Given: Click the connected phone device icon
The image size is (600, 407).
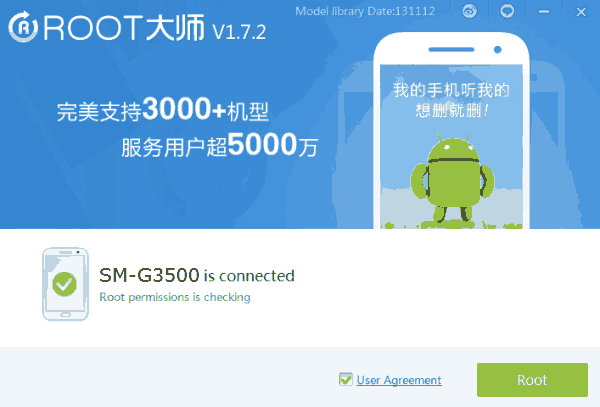Looking at the screenshot, I should (65, 284).
